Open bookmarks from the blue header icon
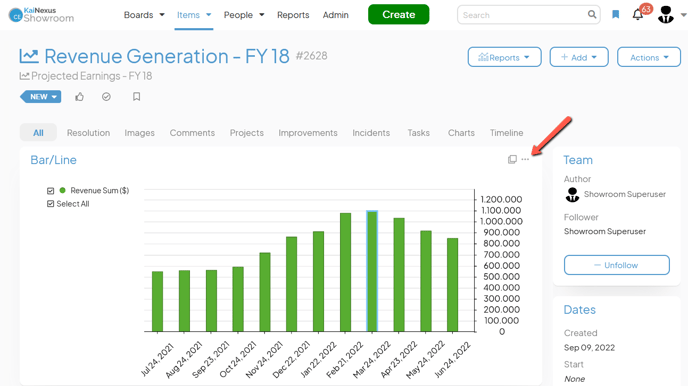 (x=616, y=14)
